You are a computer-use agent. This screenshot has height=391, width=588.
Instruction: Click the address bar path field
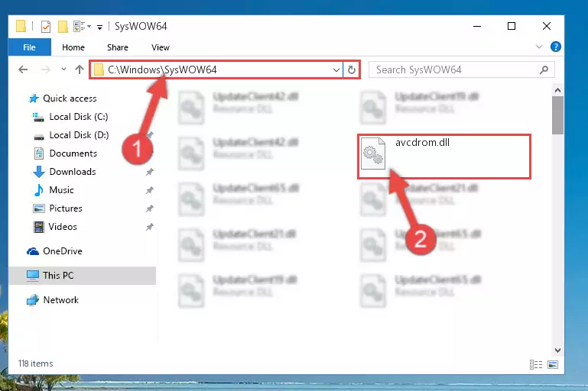coord(216,69)
